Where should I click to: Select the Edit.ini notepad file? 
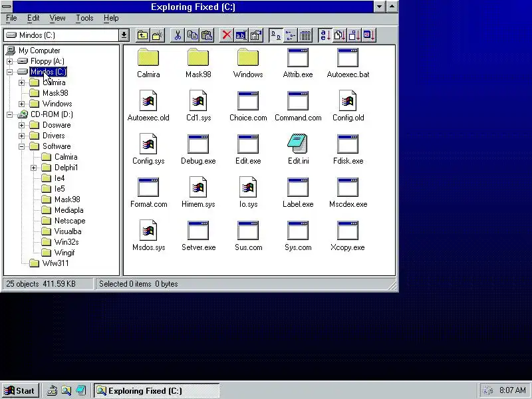(298, 149)
